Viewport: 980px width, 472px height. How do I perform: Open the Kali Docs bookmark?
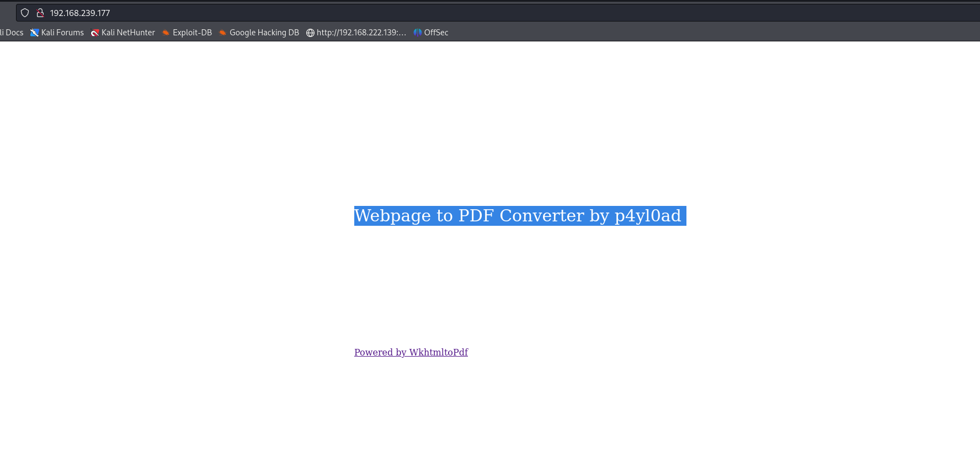coord(12,33)
